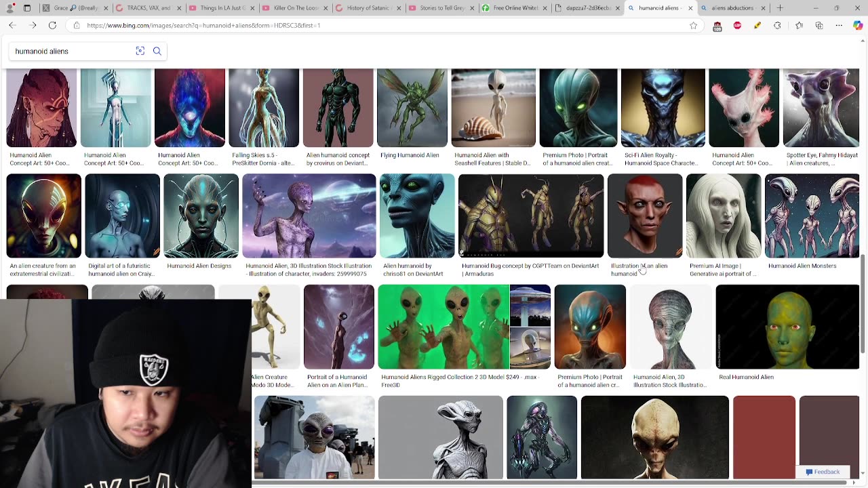868x488 pixels.
Task: Open the Extensions puzzle-piece menu
Action: pos(777,25)
